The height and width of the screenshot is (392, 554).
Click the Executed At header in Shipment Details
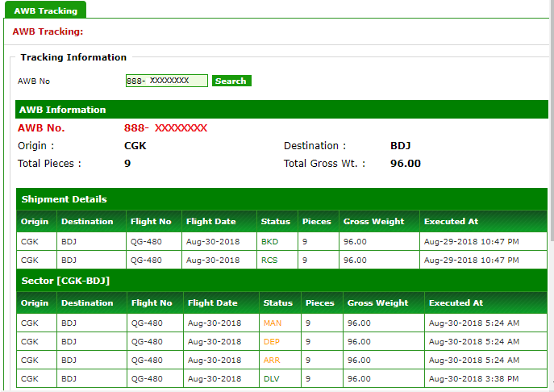pyautogui.click(x=483, y=221)
